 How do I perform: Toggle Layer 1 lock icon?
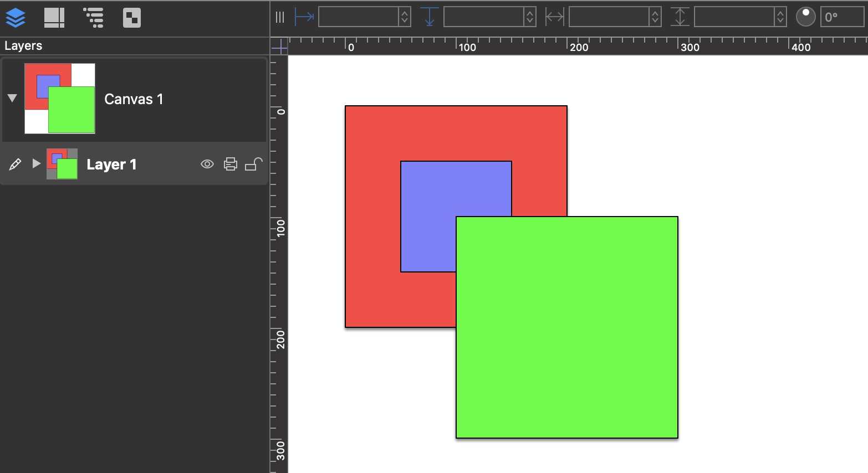(254, 164)
